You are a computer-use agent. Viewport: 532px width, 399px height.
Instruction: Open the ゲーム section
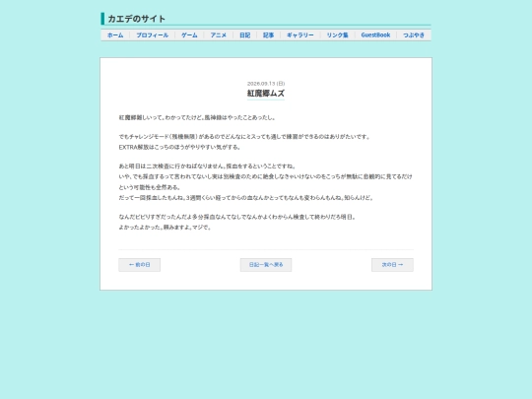189,35
